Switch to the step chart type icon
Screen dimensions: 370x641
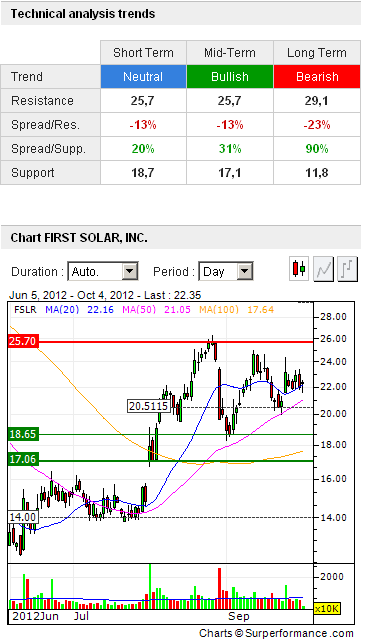click(x=348, y=269)
